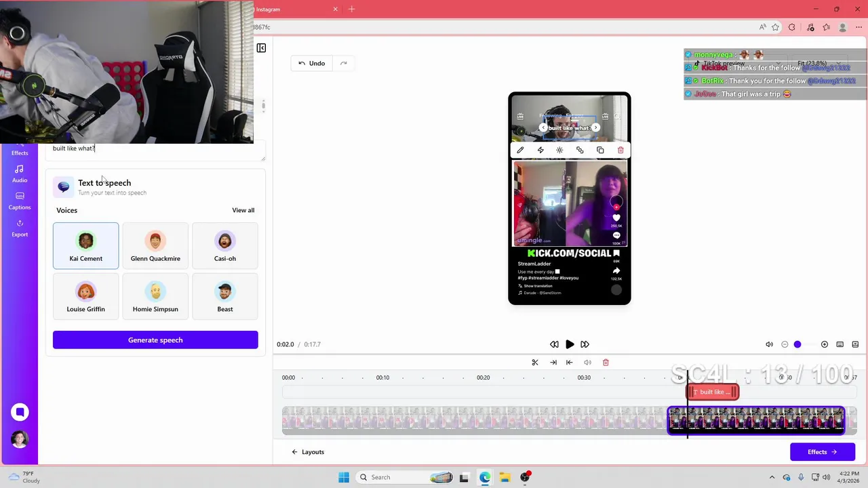Click left arrow beside 'built like what?' overlay
Image resolution: width=868 pixels, height=488 pixels.
[543, 127]
